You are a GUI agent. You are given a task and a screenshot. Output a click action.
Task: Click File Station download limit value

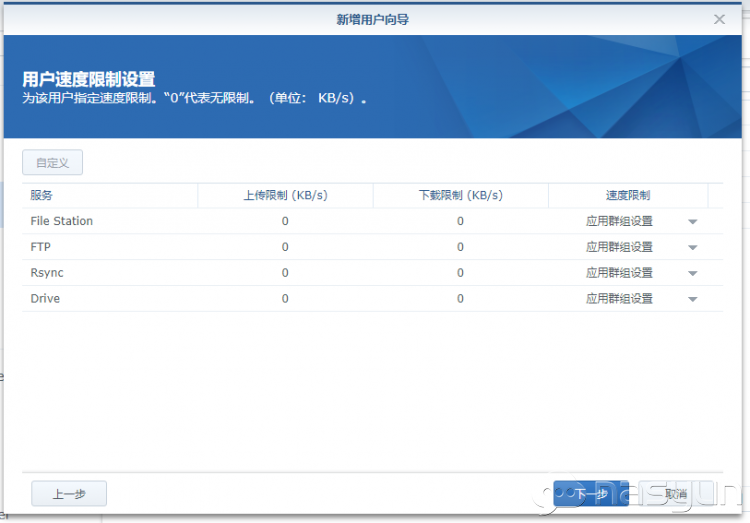coord(460,221)
